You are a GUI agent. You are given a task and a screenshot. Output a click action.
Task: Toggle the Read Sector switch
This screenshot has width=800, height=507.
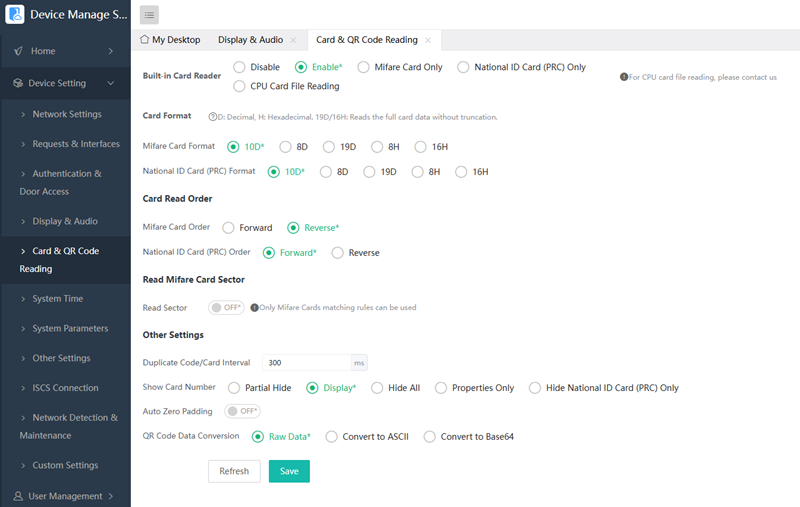click(x=226, y=308)
